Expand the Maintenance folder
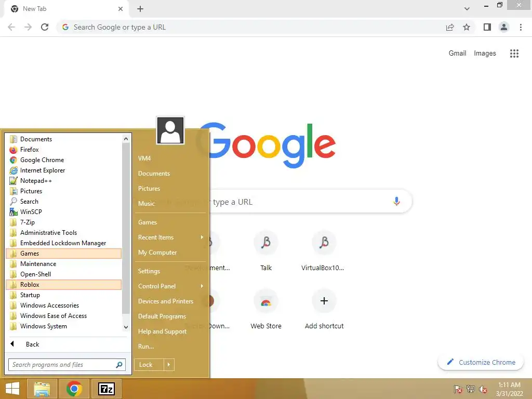532x399 pixels. tap(63, 263)
